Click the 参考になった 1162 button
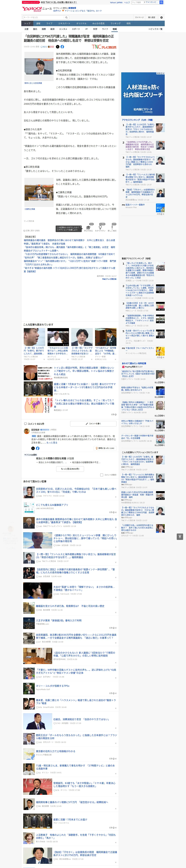Image resolution: width=186 pixels, height=868 pixels. [105, 448]
